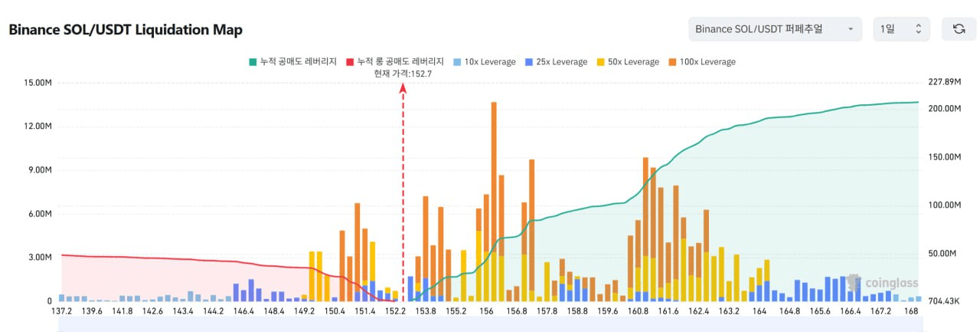The height and width of the screenshot is (332, 980).
Task: Click the 149.2 price axis label
Action: (305, 311)
